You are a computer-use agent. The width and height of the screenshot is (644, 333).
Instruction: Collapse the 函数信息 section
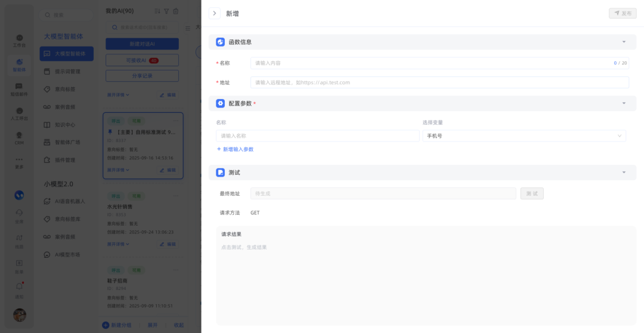tap(624, 42)
